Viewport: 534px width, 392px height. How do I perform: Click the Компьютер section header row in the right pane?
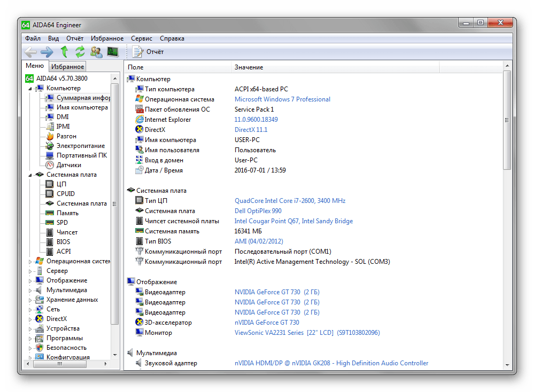click(153, 79)
